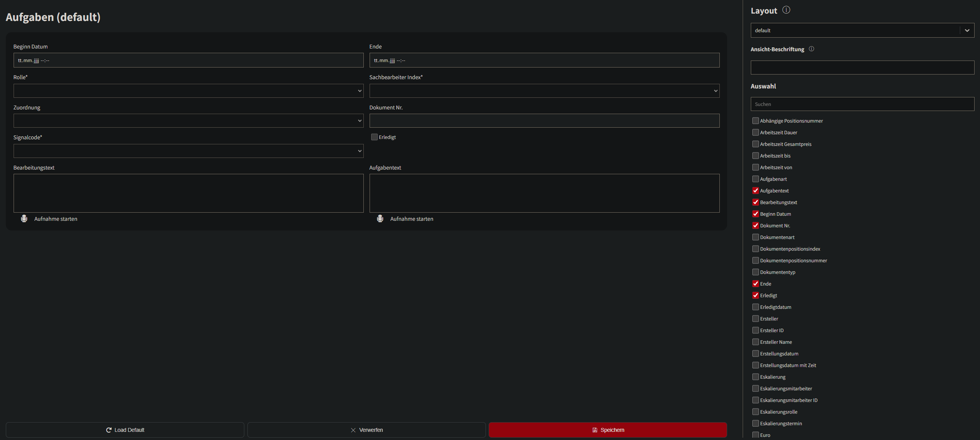Focus the Beginn Datum date field
Screen dimensions: 980x440
point(188,60)
